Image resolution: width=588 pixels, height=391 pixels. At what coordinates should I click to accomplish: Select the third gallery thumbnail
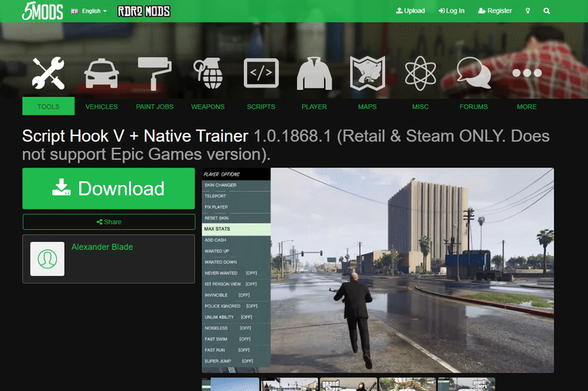click(x=348, y=384)
